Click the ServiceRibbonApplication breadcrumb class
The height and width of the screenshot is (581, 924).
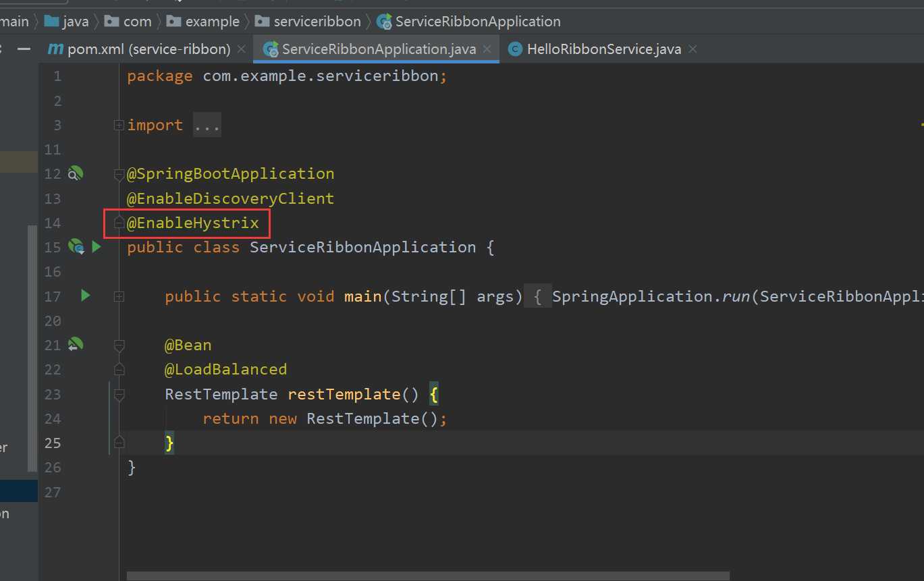468,22
